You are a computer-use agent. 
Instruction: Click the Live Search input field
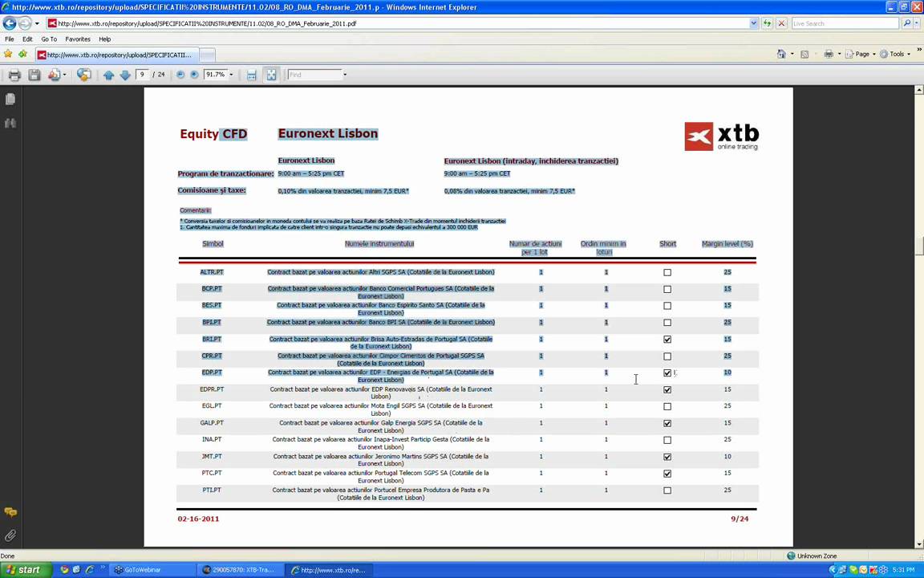(845, 23)
